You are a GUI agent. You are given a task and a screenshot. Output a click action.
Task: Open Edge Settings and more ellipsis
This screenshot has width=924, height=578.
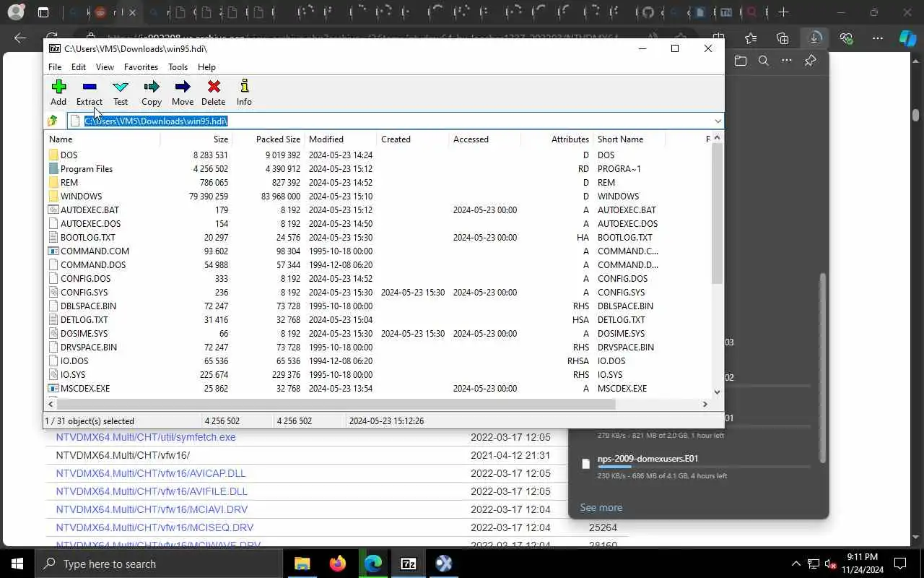878,38
